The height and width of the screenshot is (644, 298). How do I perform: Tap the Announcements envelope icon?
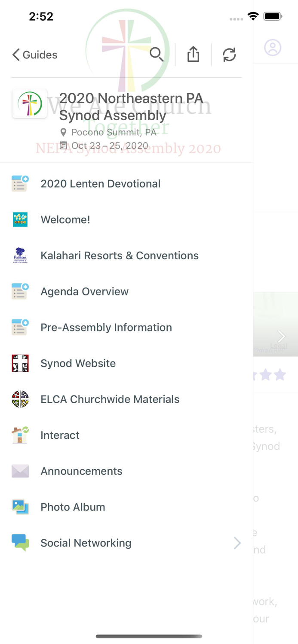(x=20, y=471)
